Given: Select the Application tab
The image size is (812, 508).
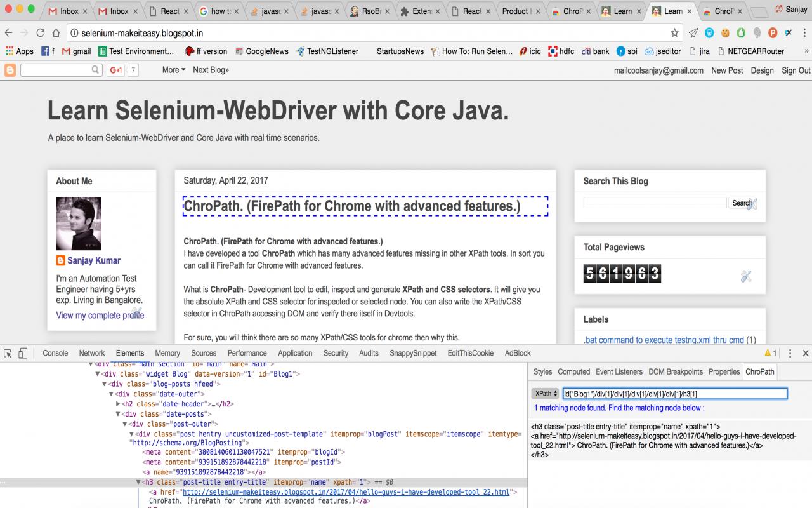Looking at the screenshot, I should coord(295,353).
